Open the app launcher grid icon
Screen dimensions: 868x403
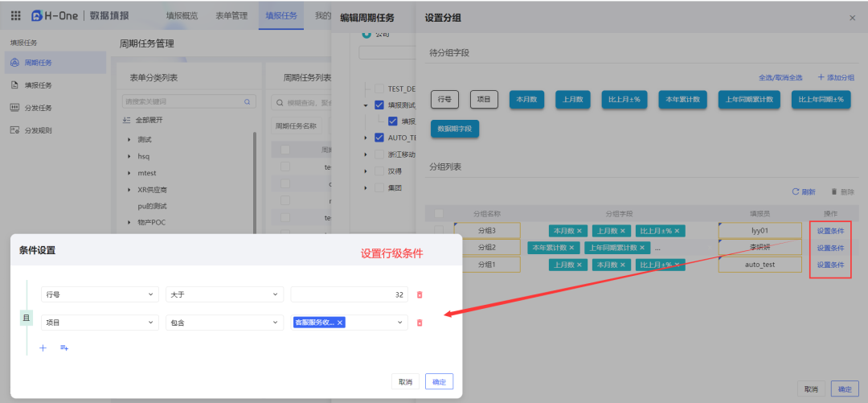pos(16,15)
